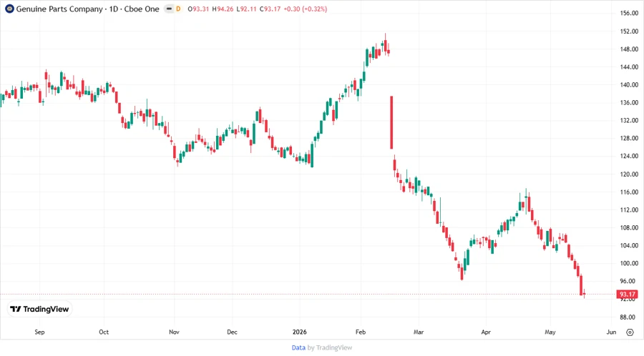Click the May date axis label
The width and height of the screenshot is (644, 356).
(550, 332)
